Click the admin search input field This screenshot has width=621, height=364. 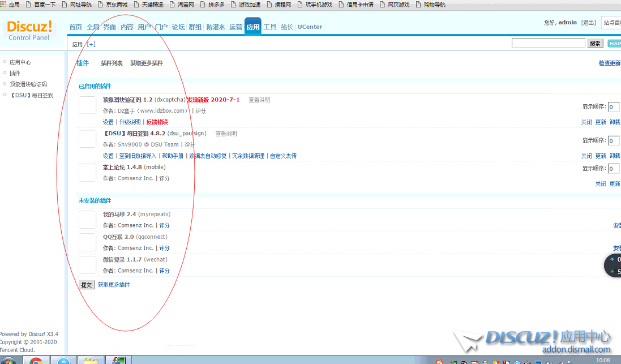(x=548, y=43)
